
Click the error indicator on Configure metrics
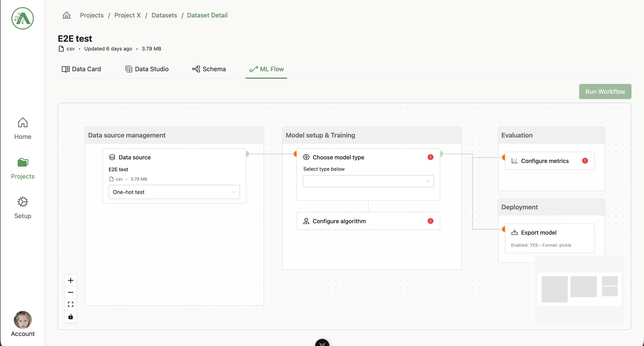tap(585, 161)
